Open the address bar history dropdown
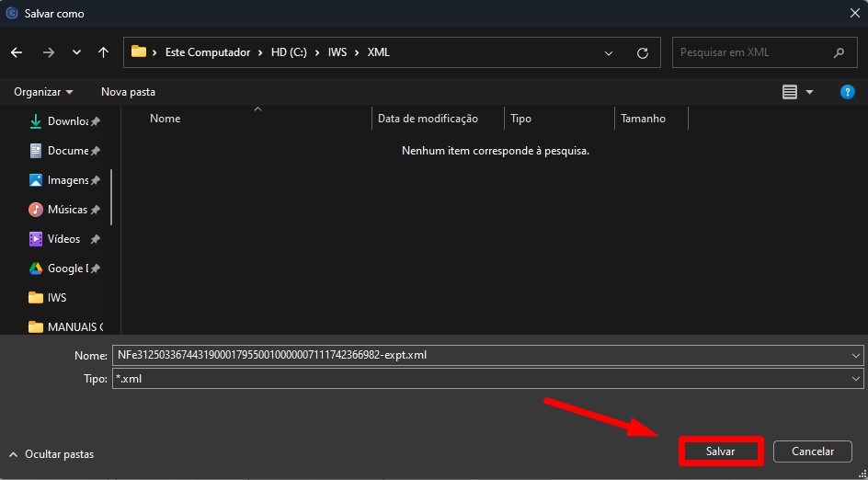 [609, 52]
